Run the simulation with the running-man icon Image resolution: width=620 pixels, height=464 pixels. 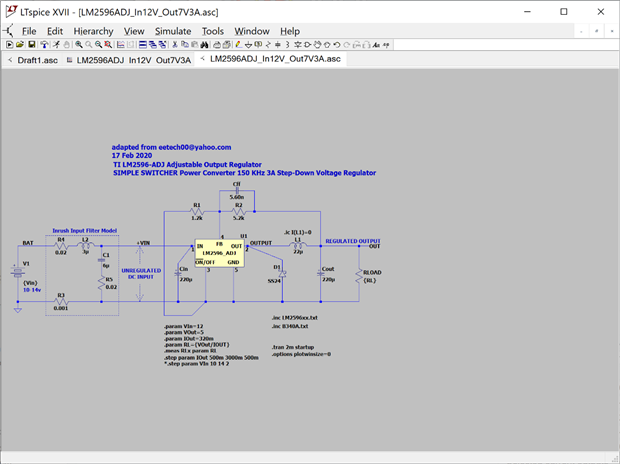click(57, 45)
